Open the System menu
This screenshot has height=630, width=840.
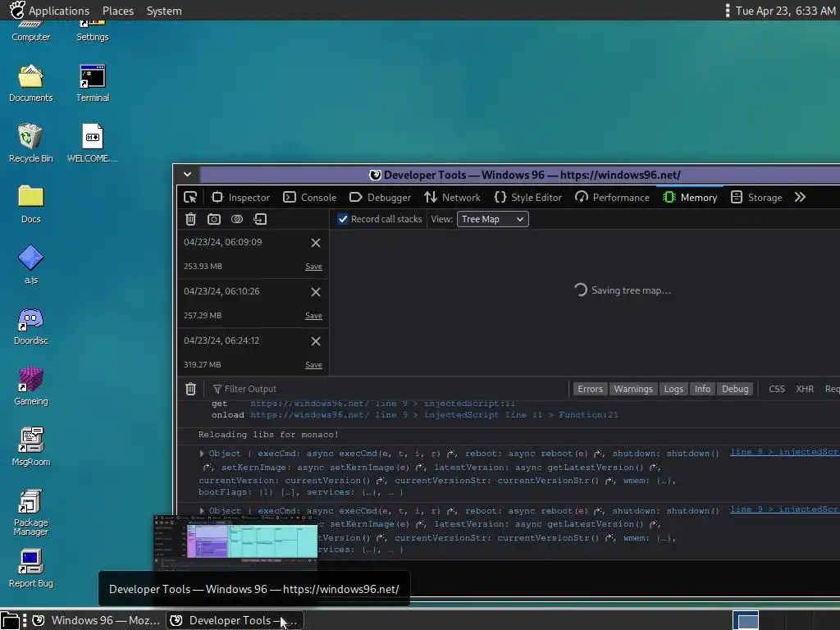[x=164, y=11]
